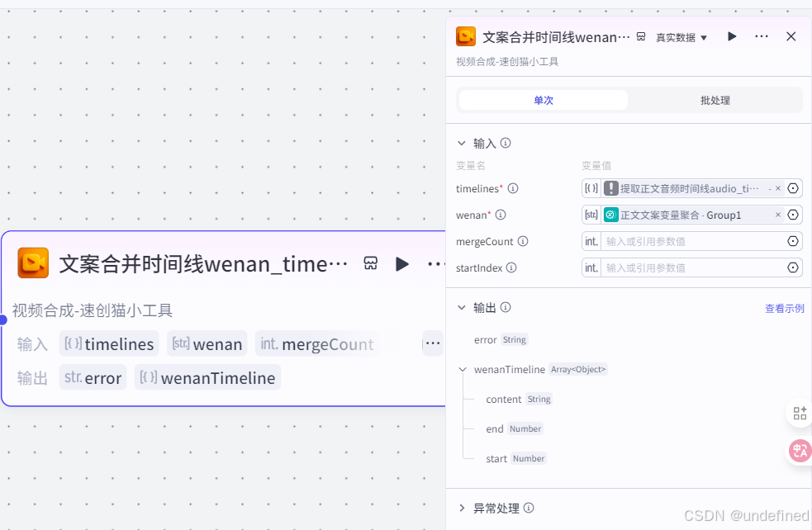Click wenan input tag on canvas node
Screen dimensions: 812x530
(x=207, y=343)
